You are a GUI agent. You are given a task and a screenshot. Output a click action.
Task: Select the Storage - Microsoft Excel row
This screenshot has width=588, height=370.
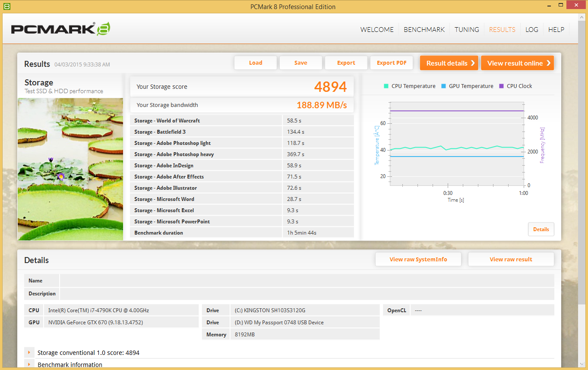pos(242,210)
